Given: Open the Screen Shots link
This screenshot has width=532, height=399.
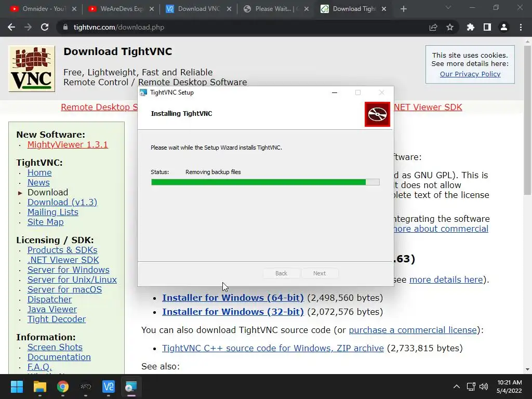Looking at the screenshot, I should click(55, 347).
